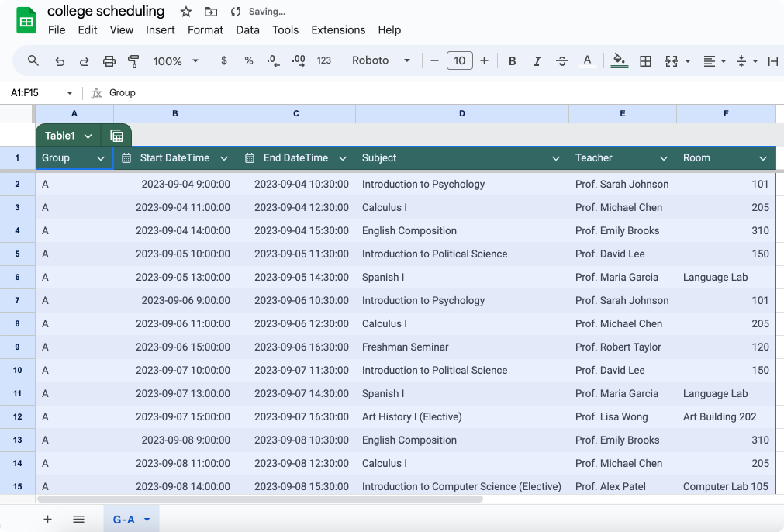The height and width of the screenshot is (532, 784).
Task: Open the Tools menu
Action: [285, 30]
